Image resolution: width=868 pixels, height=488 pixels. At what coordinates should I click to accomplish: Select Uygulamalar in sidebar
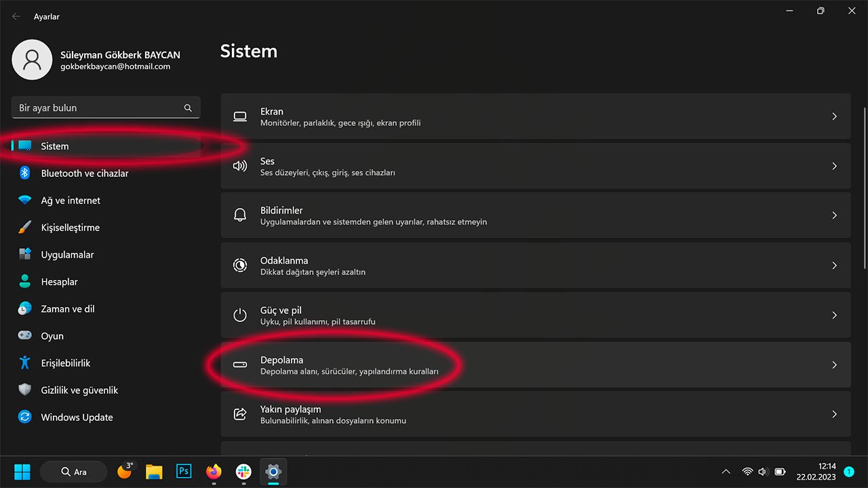(106, 254)
